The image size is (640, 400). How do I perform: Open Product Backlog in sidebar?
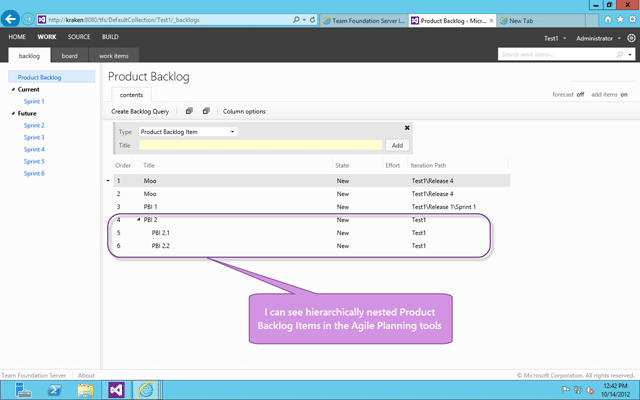pyautogui.click(x=39, y=77)
